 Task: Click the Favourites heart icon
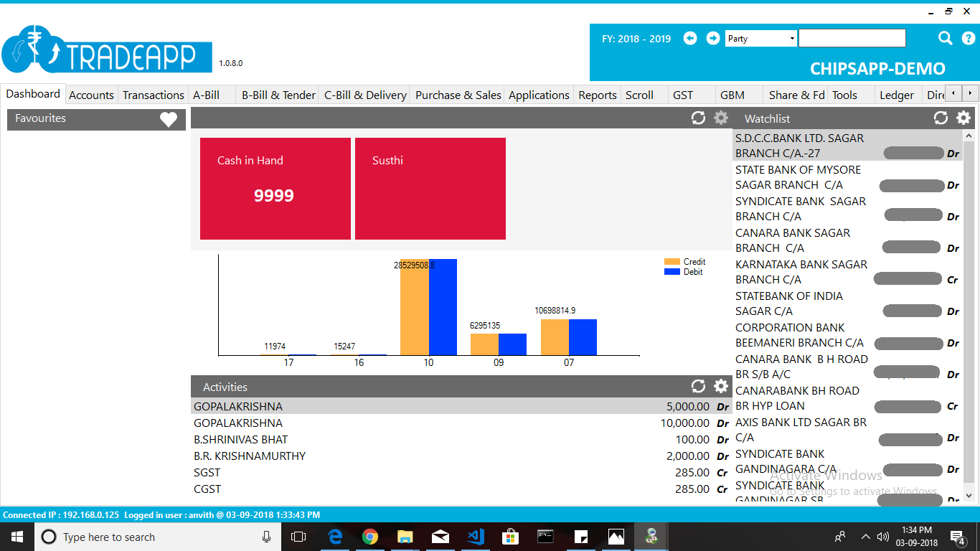pyautogui.click(x=169, y=120)
